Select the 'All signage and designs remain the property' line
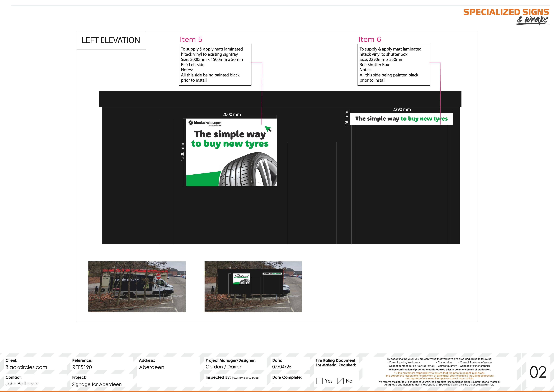Image resolution: width=554 pixels, height=392 pixels. (439, 385)
